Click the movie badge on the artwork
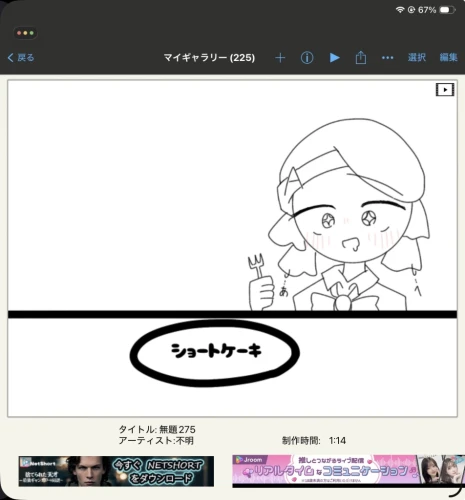 click(x=445, y=90)
